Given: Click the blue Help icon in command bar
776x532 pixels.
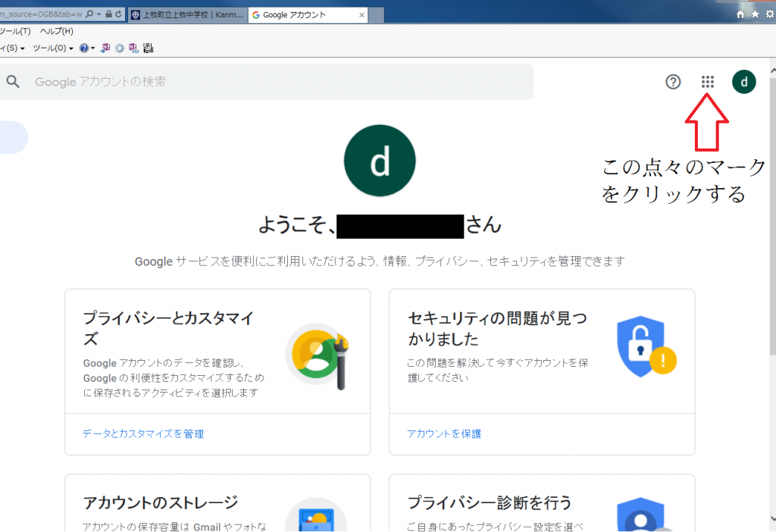Looking at the screenshot, I should pos(84,48).
